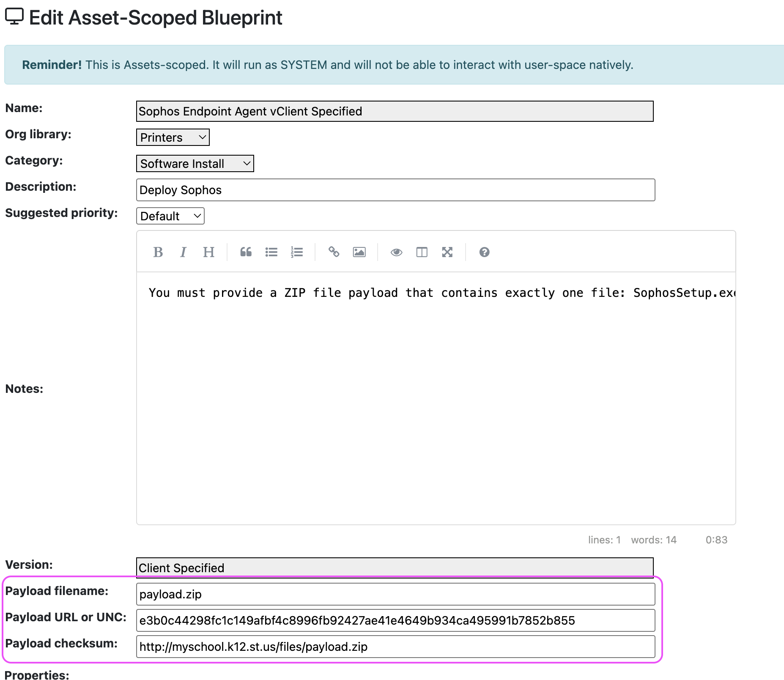Viewport: 784px width, 680px height.
Task: Click the Reminder! text in the banner
Action: (x=52, y=65)
